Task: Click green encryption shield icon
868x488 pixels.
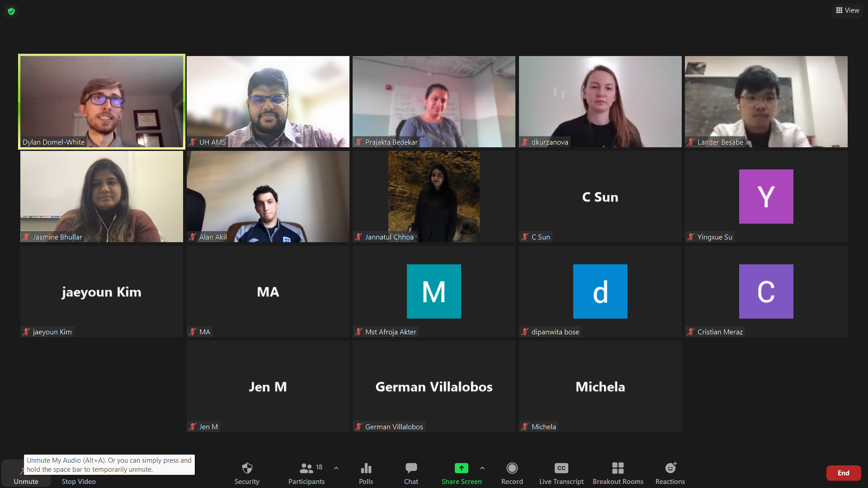Action: (11, 11)
